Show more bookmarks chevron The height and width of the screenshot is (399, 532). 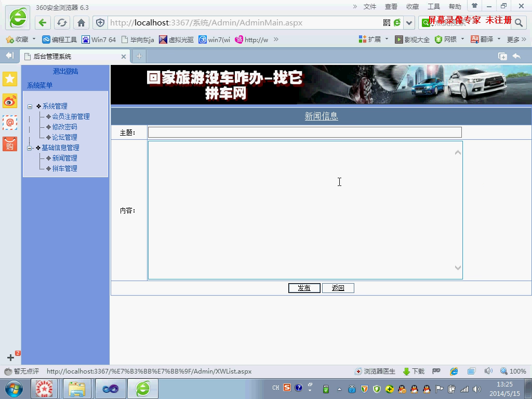point(276,39)
